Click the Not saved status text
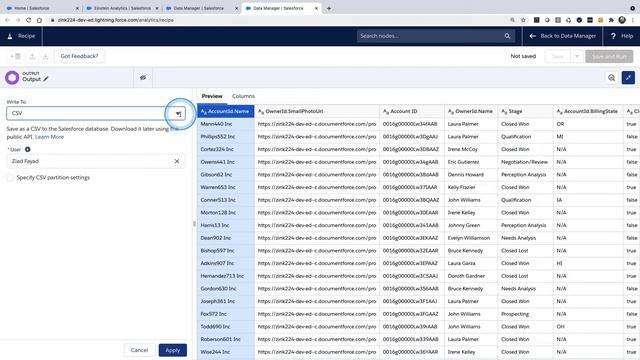Viewport: 640px width, 360px height. [523, 56]
